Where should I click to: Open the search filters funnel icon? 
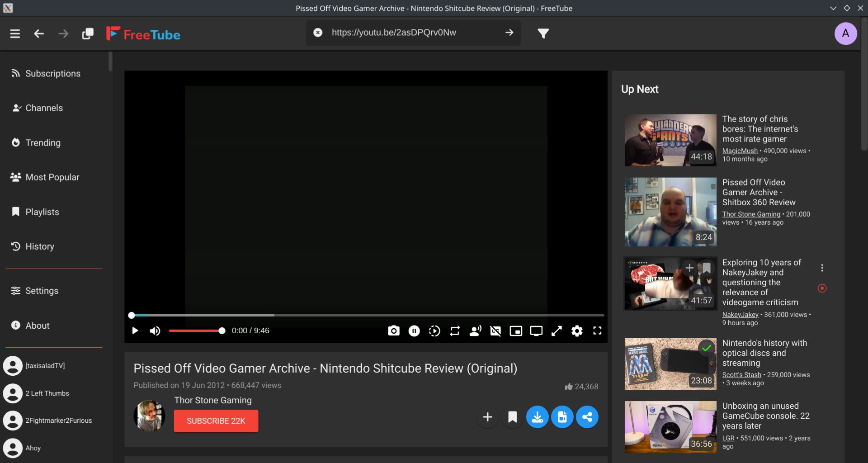click(x=543, y=33)
